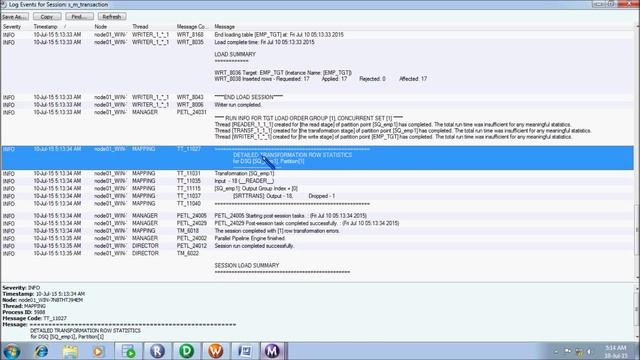Open the Windows Start menu
The height and width of the screenshot is (360, 640).
(x=11, y=351)
